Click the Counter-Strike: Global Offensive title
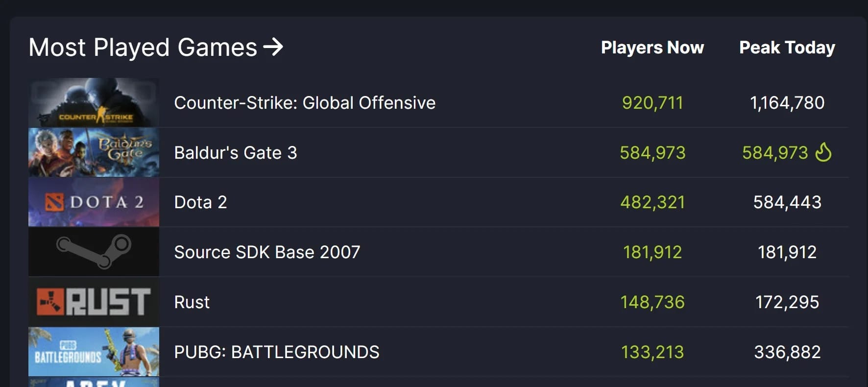Viewport: 868px width, 387px height. tap(305, 103)
